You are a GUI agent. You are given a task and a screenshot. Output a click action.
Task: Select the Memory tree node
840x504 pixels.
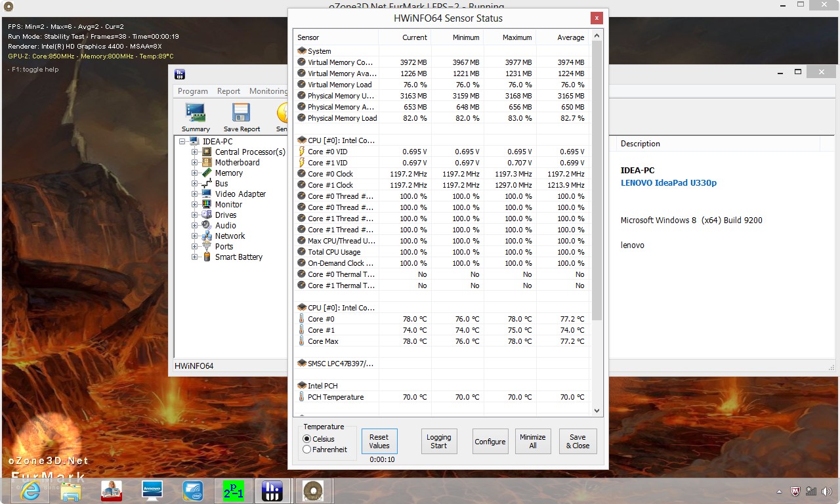coord(228,173)
